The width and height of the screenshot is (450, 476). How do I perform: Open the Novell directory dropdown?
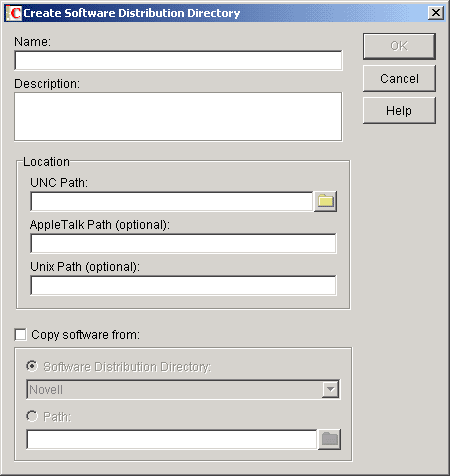pyautogui.click(x=330, y=389)
